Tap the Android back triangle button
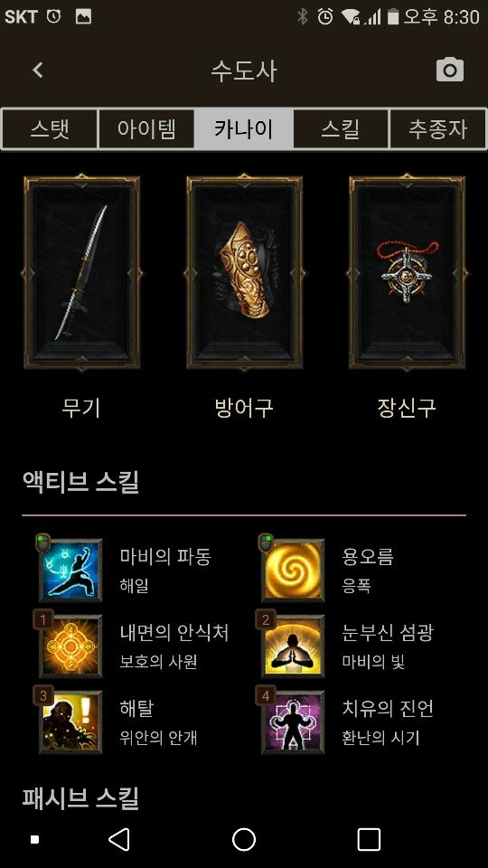Viewport: 488px width, 868px height. pyautogui.click(x=119, y=839)
